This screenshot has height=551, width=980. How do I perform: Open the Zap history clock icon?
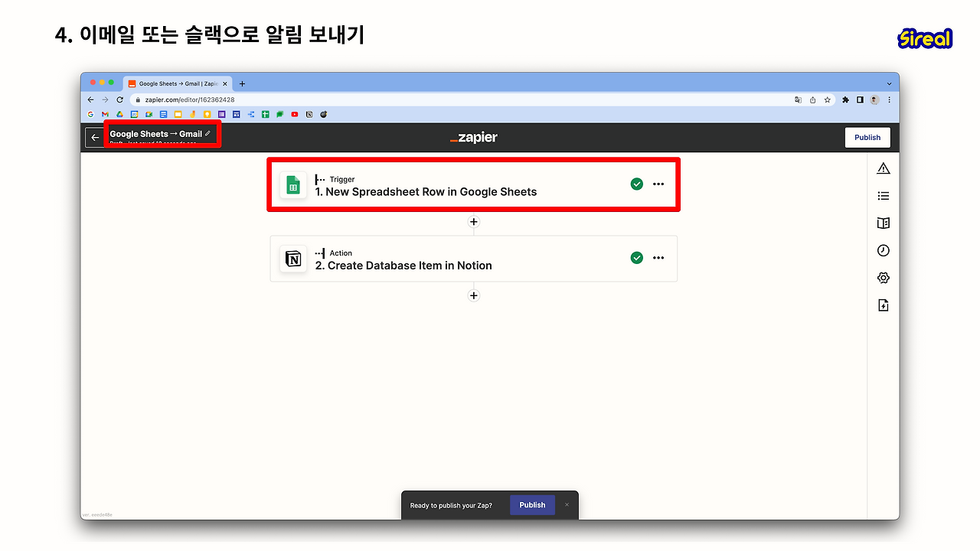coord(884,251)
